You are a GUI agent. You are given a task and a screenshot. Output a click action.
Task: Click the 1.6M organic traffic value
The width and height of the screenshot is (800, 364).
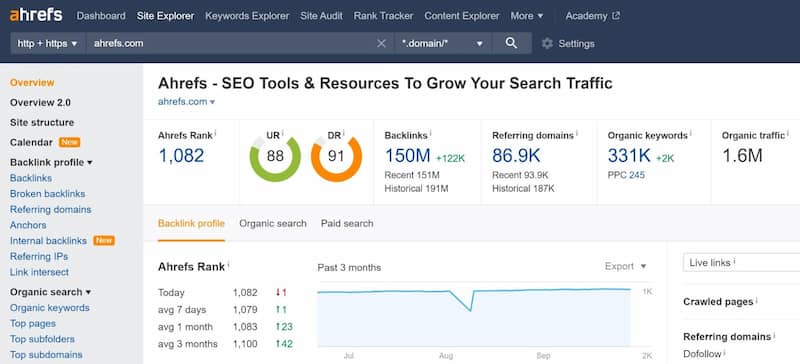(742, 156)
